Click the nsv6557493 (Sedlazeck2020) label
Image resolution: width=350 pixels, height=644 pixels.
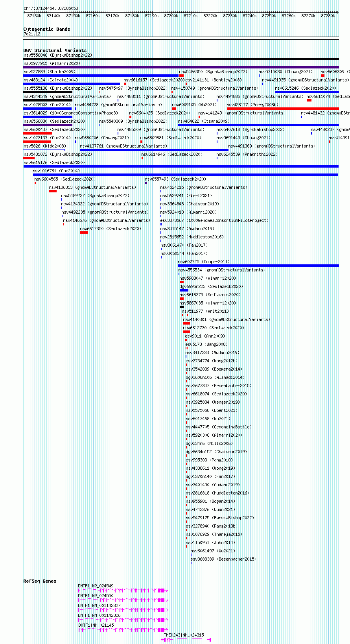coord(175,179)
